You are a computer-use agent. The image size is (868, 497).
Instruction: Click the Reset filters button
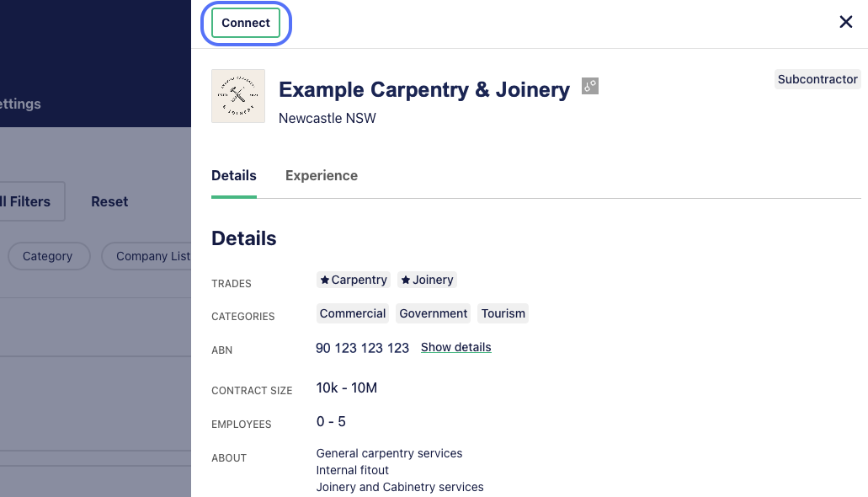109,201
